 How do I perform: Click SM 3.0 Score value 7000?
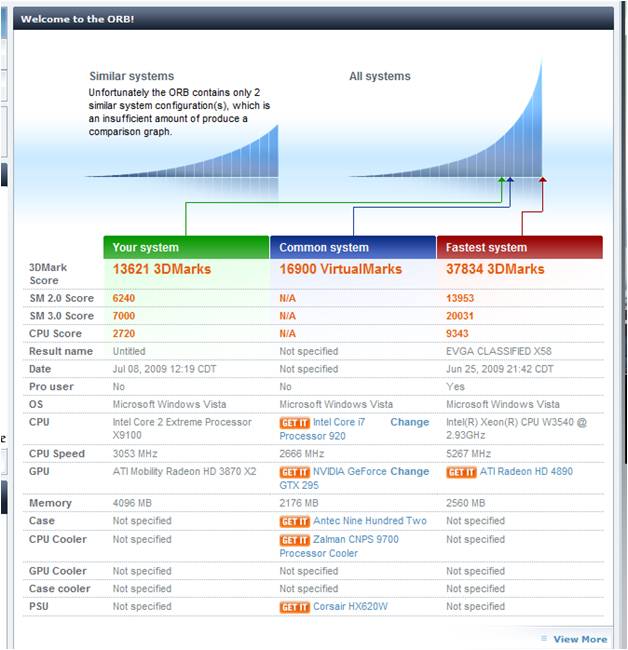click(124, 316)
